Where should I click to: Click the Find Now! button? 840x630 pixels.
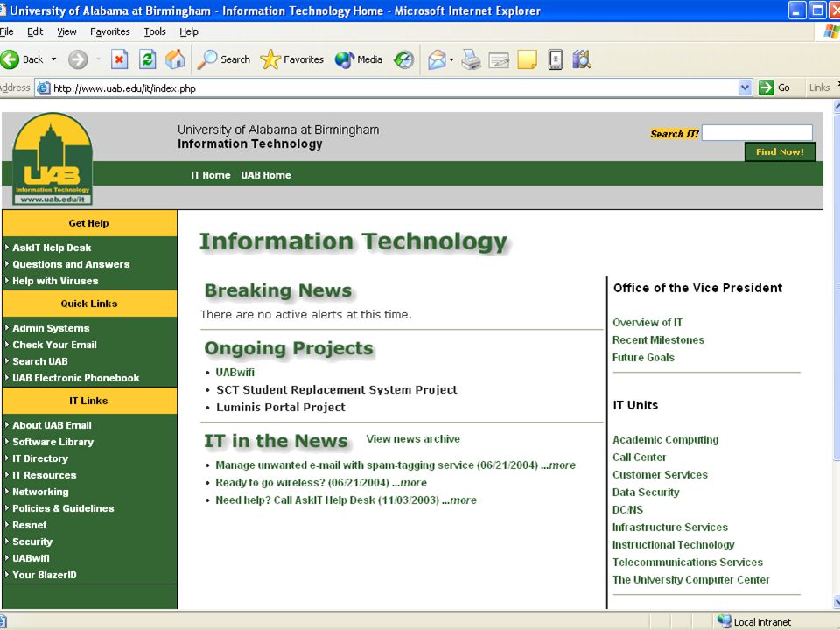tap(780, 151)
